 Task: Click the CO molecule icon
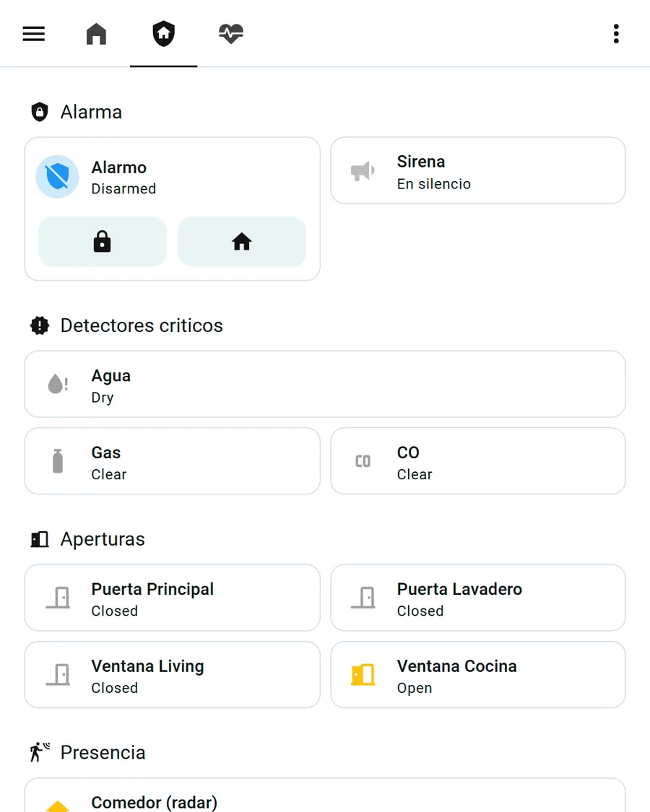[x=363, y=461]
